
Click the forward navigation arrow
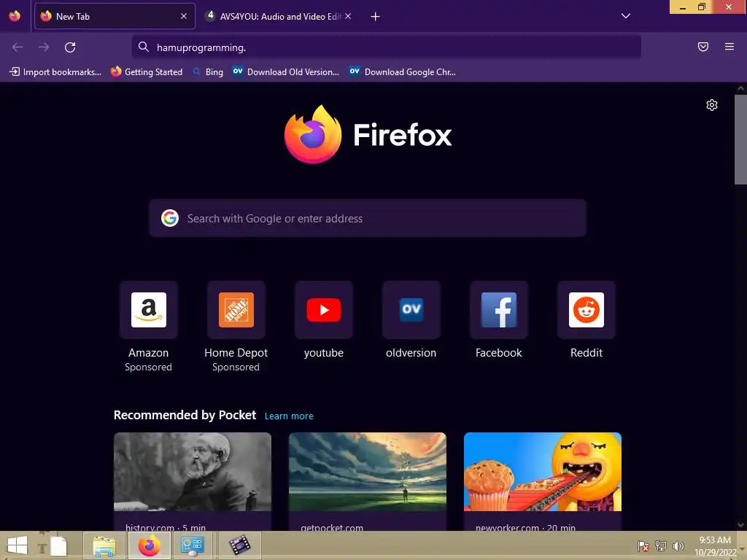44,47
